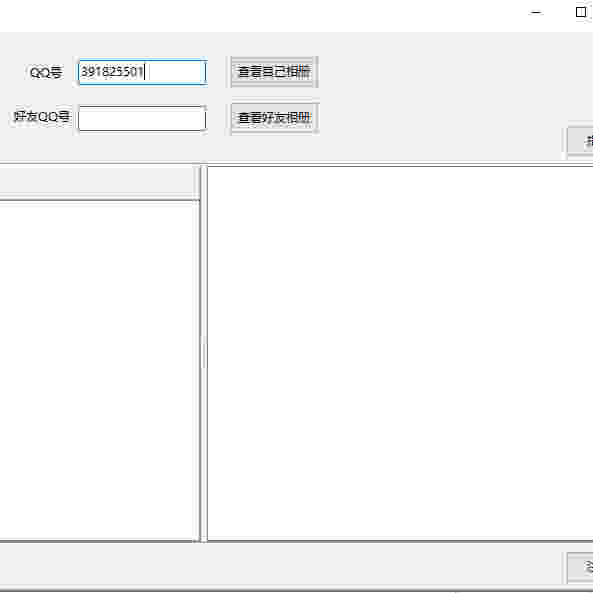Click the gray bottom status bar area

280,567
